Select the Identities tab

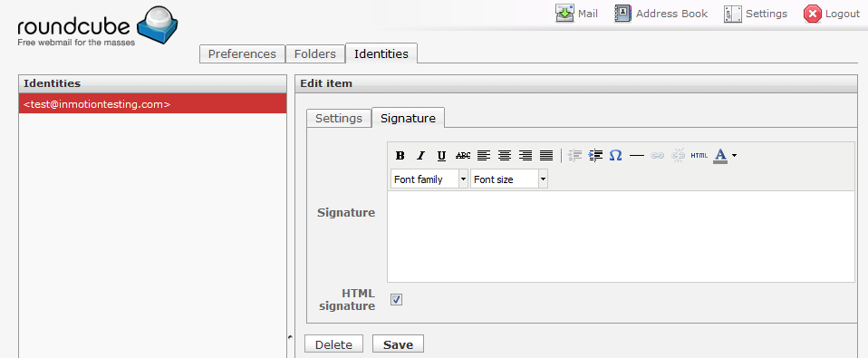pos(381,53)
